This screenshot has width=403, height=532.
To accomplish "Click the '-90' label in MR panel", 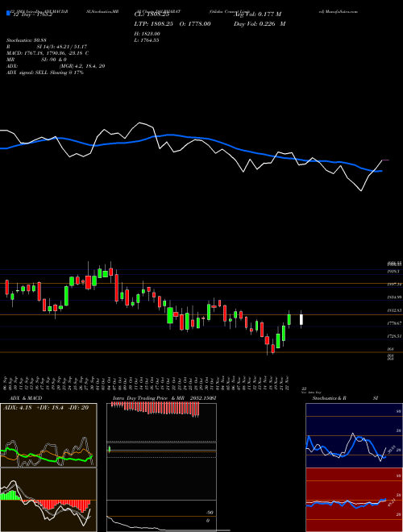I will coord(210,513).
